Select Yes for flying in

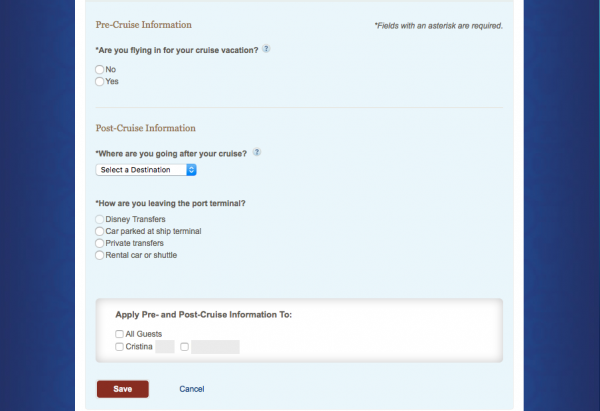click(99, 82)
